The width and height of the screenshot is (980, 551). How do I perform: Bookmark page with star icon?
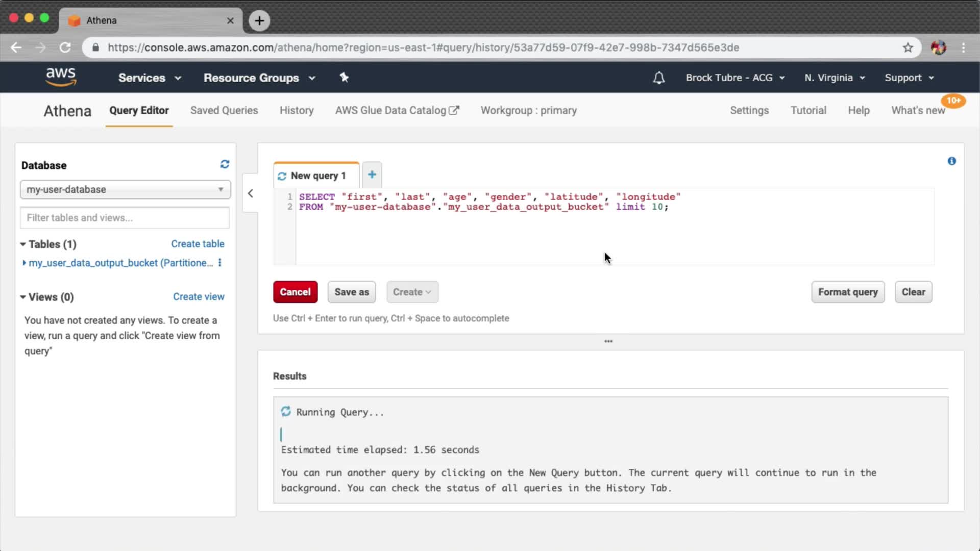[908, 47]
